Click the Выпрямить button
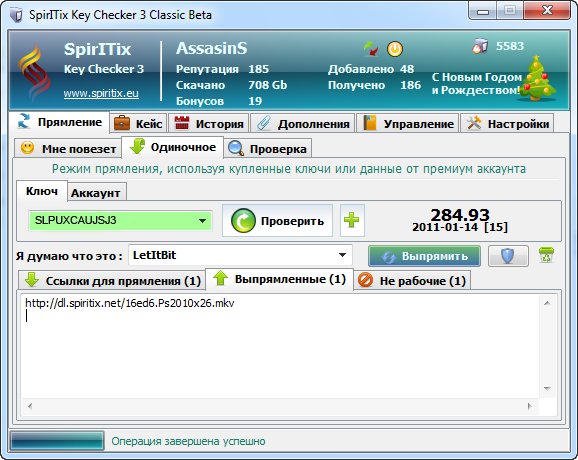This screenshot has height=460, width=578. pos(424,256)
